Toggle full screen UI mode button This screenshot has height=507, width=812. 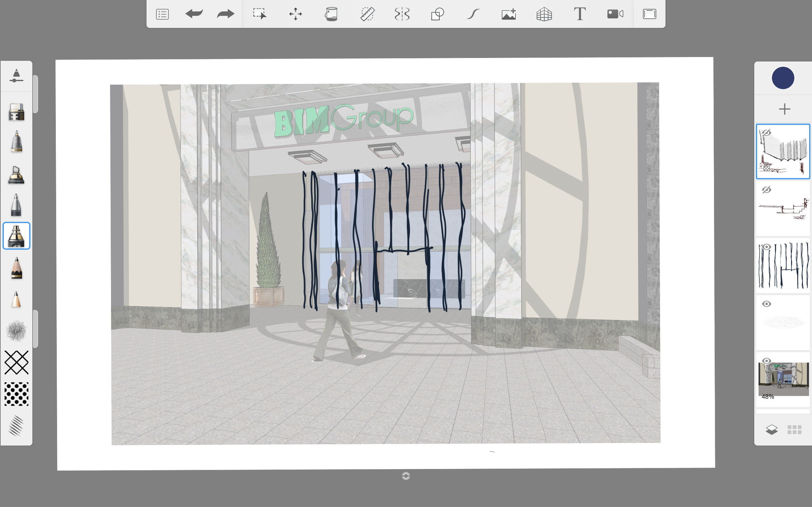(649, 14)
